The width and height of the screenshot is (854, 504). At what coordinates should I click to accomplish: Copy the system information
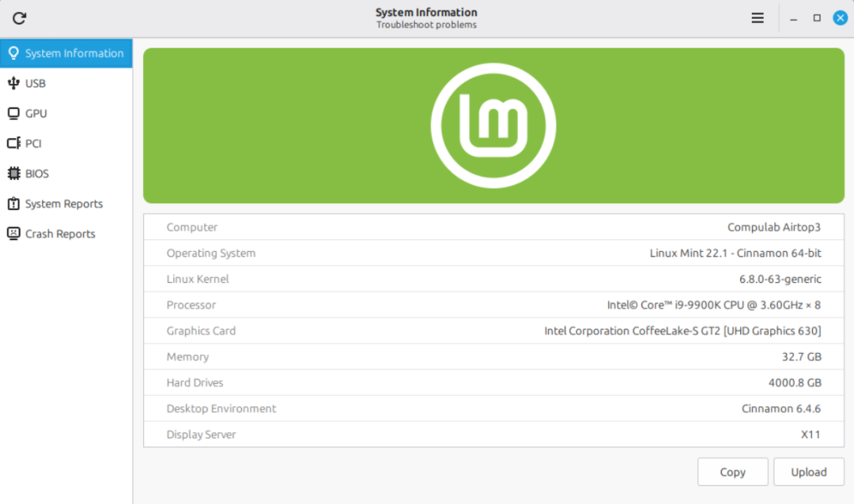coord(732,472)
